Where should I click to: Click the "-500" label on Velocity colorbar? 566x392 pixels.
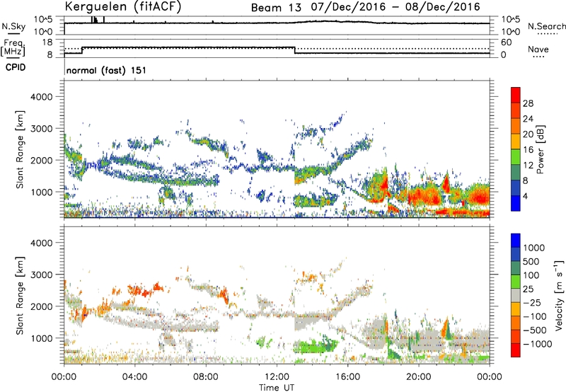[x=535, y=330]
